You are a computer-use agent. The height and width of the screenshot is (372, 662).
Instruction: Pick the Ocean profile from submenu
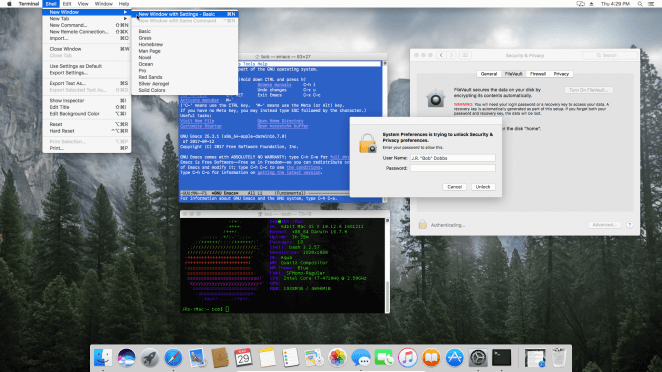click(x=185, y=64)
